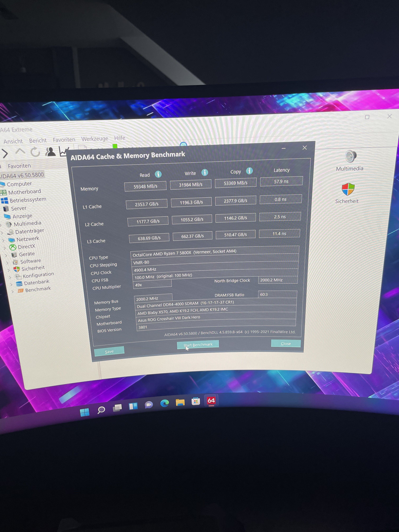Image resolution: width=399 pixels, height=532 pixels.
Task: Click the Copy info icon
Action: coord(249,171)
